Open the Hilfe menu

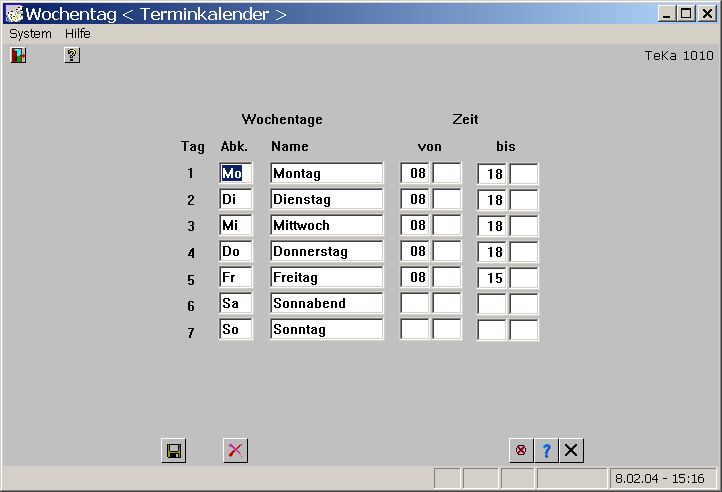pos(78,33)
